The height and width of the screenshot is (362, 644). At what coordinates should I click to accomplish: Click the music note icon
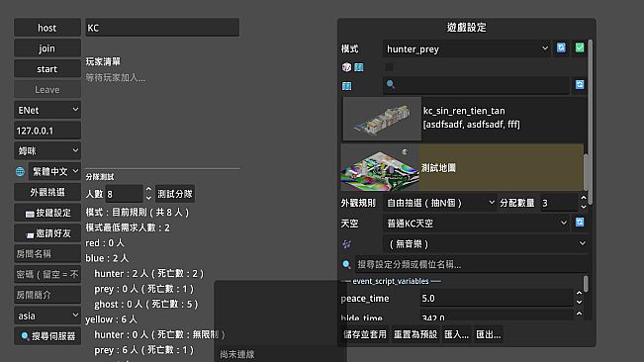[346, 244]
